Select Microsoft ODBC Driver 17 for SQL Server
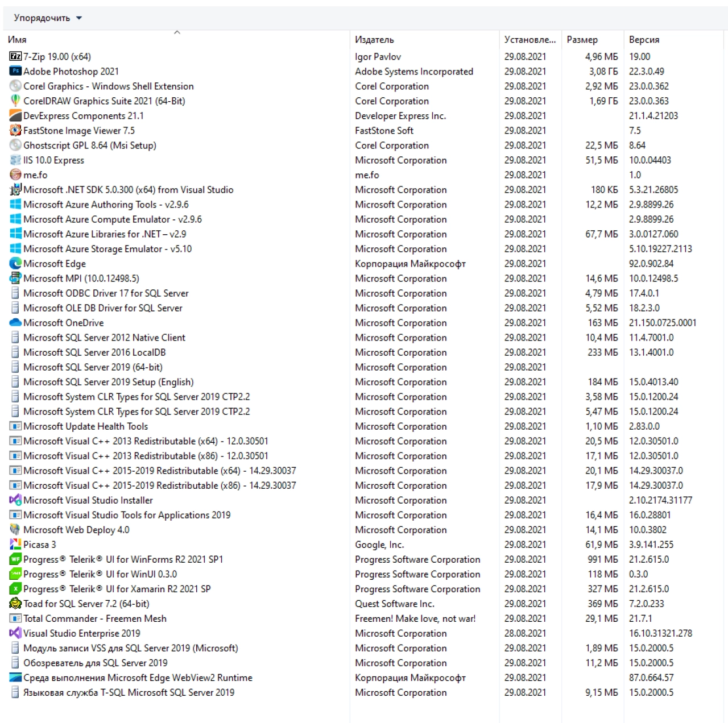 [106, 293]
